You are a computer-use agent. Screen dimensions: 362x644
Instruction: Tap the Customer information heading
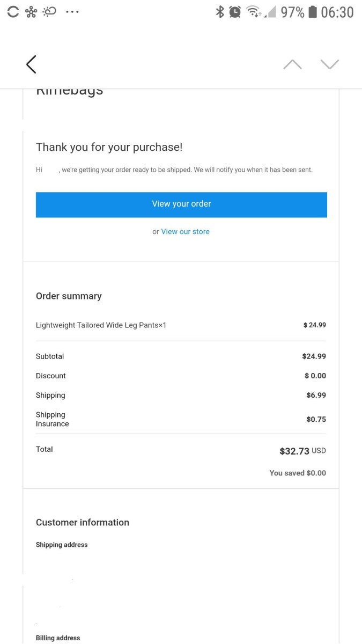(x=83, y=523)
